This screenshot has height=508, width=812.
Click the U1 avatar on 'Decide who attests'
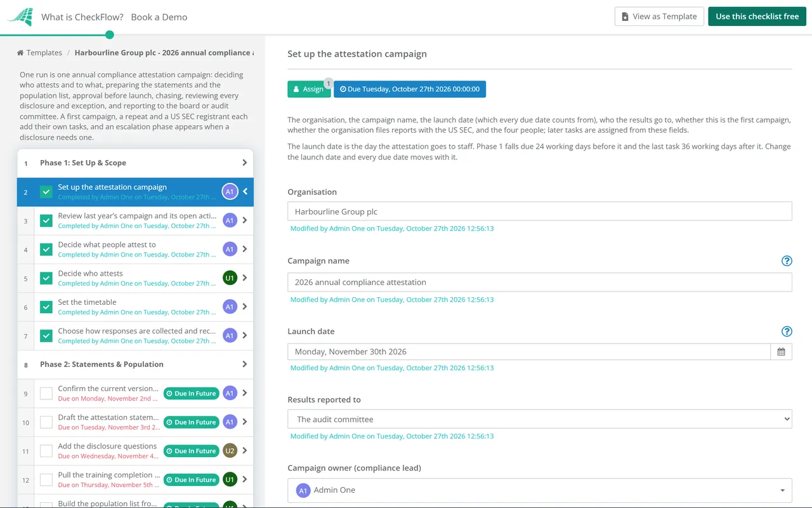coord(230,278)
